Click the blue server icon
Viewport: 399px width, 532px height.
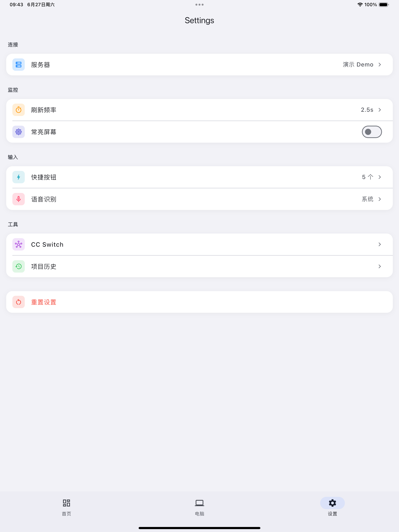19,64
